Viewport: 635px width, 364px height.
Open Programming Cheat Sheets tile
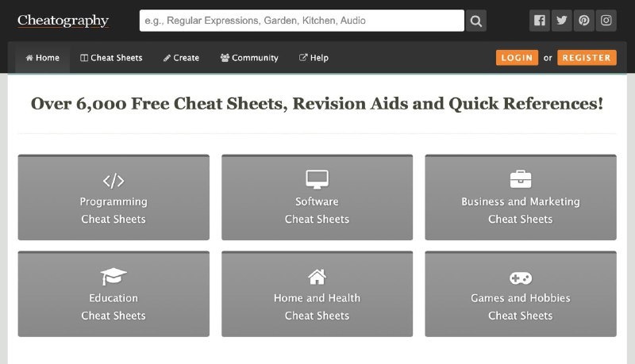tap(114, 197)
